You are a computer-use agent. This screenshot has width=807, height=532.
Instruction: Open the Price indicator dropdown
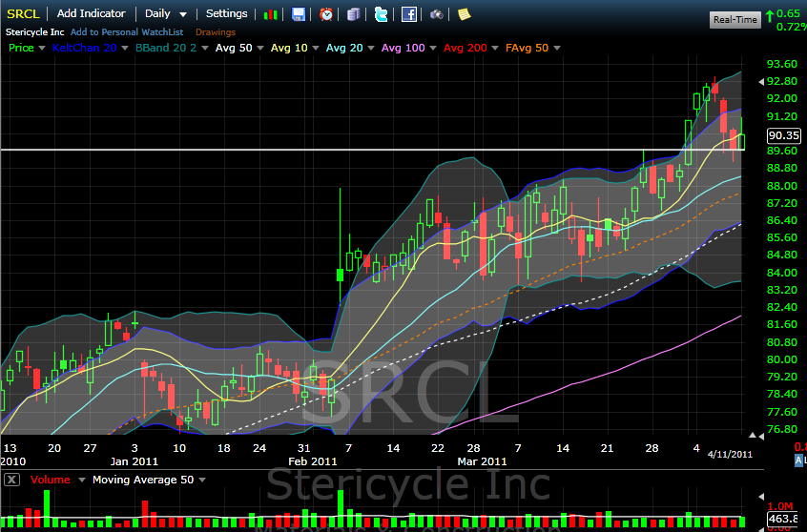pos(42,49)
